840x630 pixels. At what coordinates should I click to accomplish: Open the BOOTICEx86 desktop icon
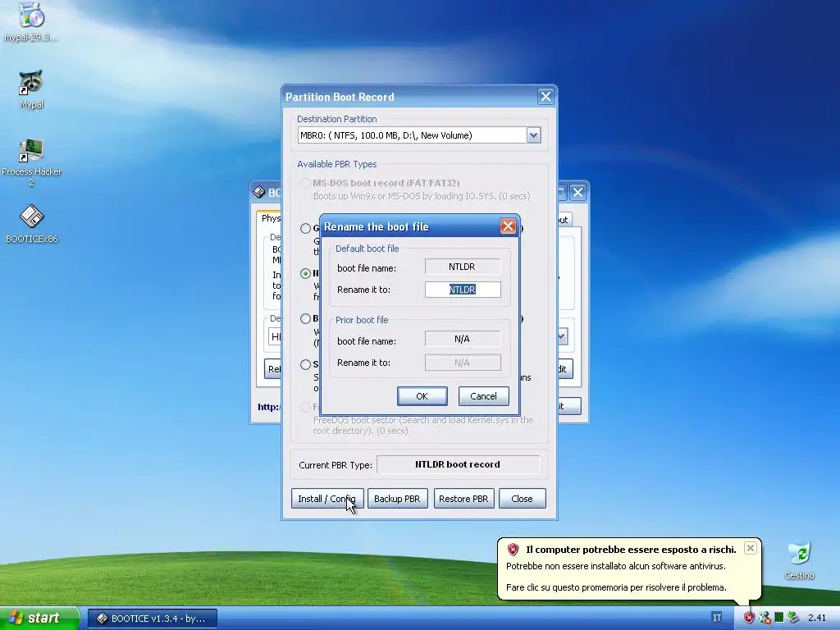pos(31,224)
